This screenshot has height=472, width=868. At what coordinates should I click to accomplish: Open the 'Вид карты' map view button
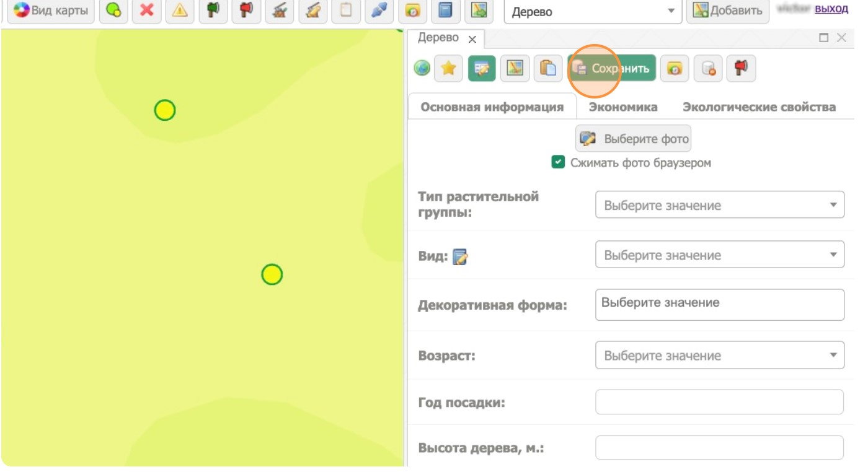pos(51,11)
